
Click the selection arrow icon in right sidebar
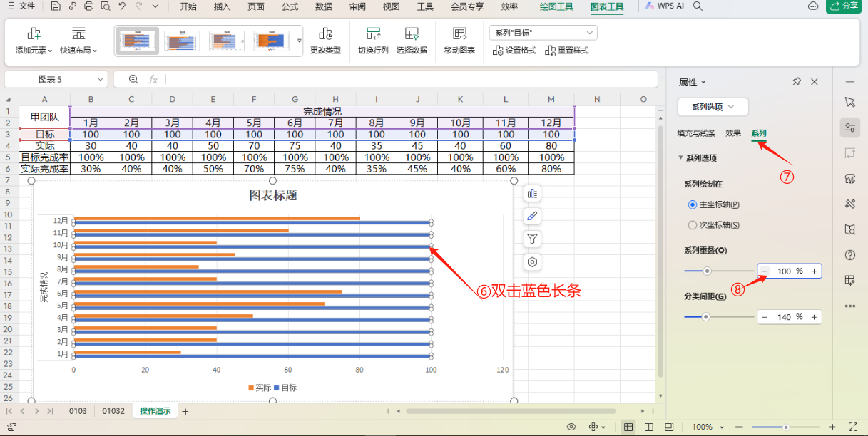coord(849,102)
